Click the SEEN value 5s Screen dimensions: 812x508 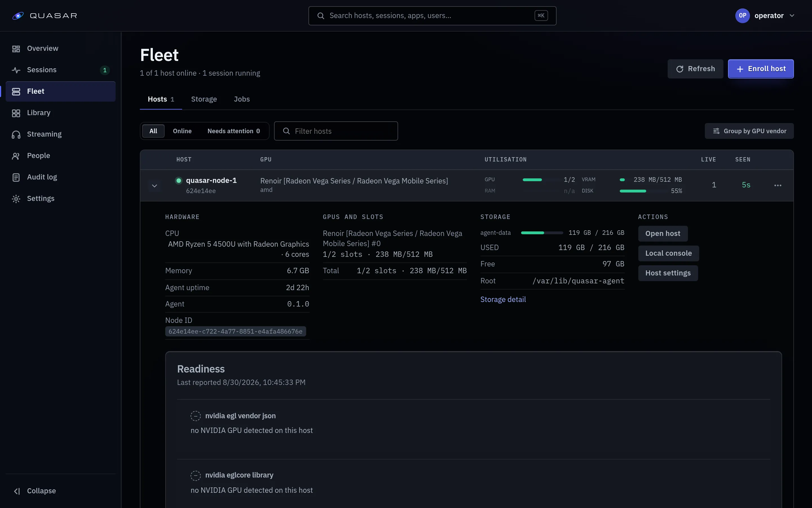(x=746, y=185)
